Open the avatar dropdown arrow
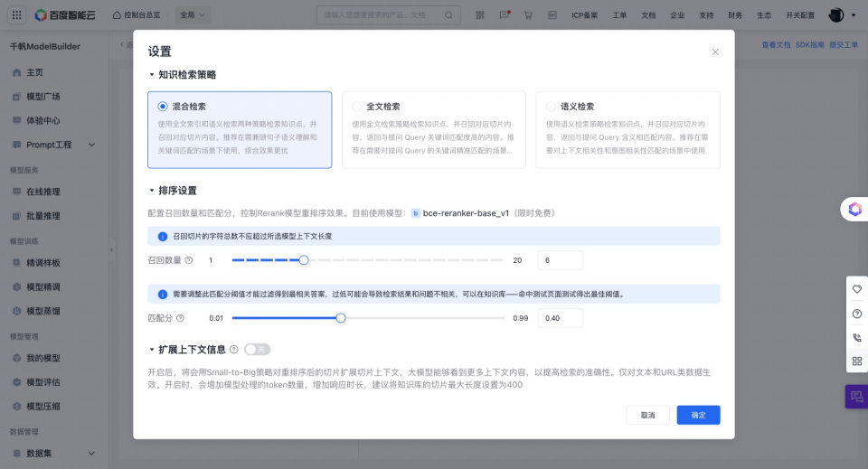 (x=853, y=15)
